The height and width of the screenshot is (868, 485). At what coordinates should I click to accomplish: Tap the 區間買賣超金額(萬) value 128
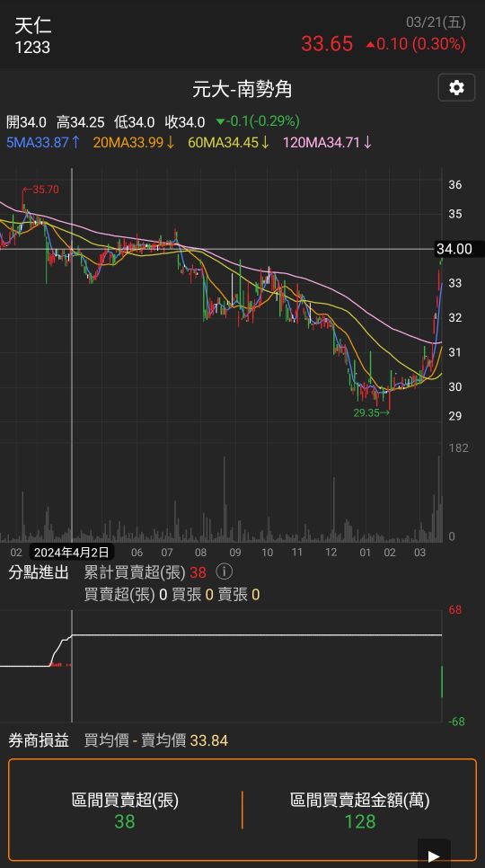(360, 821)
